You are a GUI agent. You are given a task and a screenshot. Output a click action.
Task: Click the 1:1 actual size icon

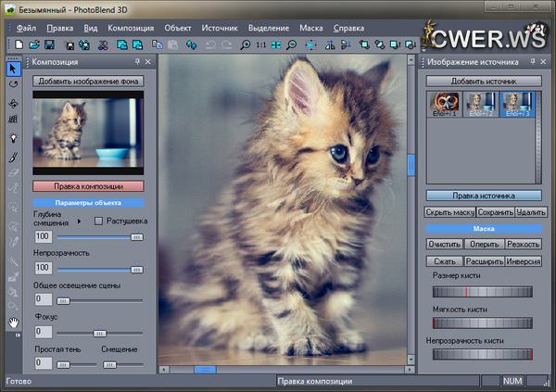pos(261,44)
